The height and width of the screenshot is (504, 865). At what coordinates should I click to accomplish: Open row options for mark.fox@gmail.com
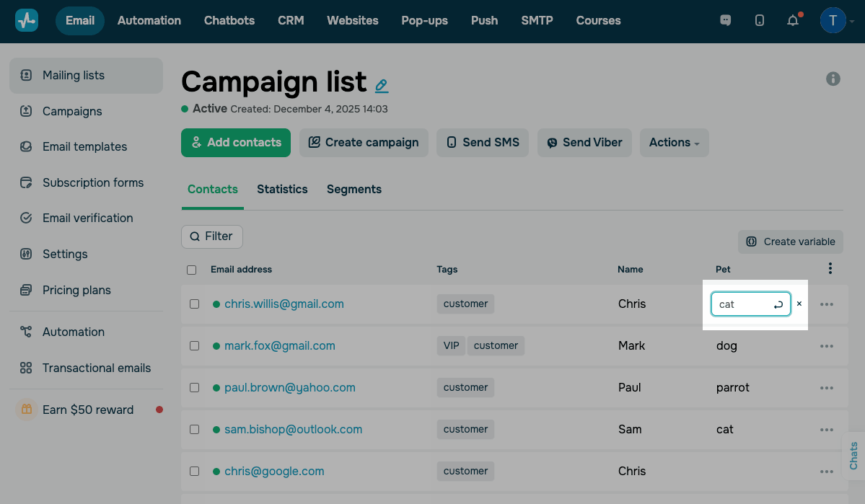[827, 346]
